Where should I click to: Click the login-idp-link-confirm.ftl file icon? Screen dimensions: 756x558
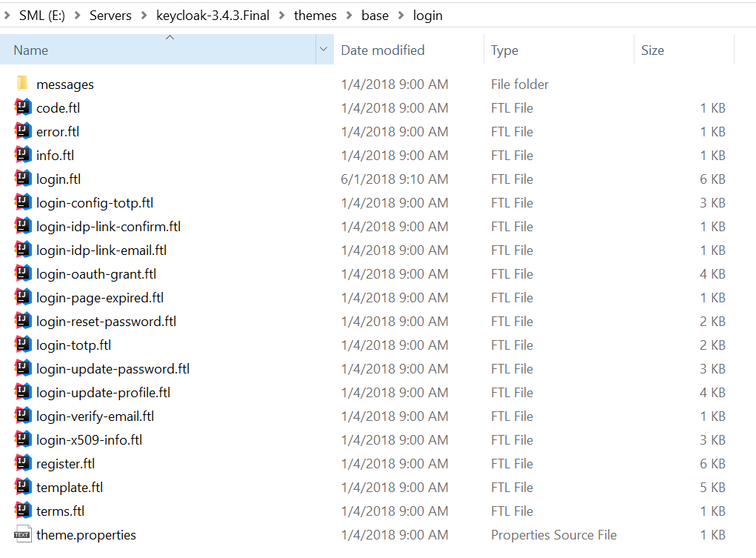point(23,226)
